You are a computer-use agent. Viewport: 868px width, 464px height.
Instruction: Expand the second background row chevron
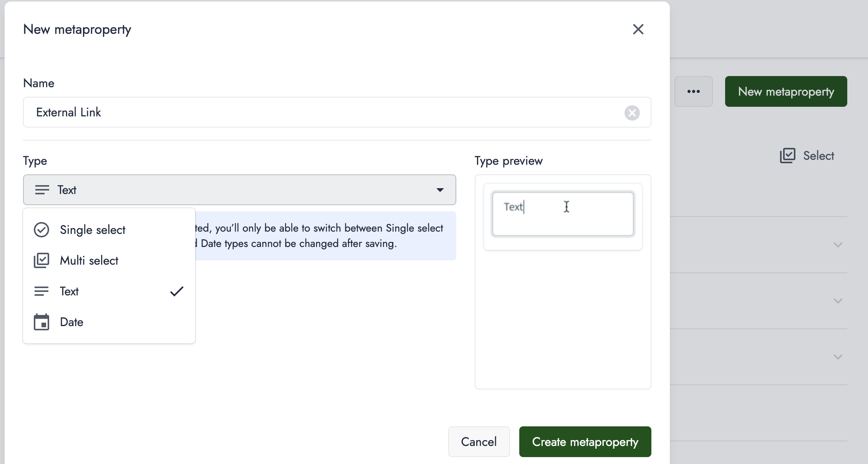(x=838, y=301)
